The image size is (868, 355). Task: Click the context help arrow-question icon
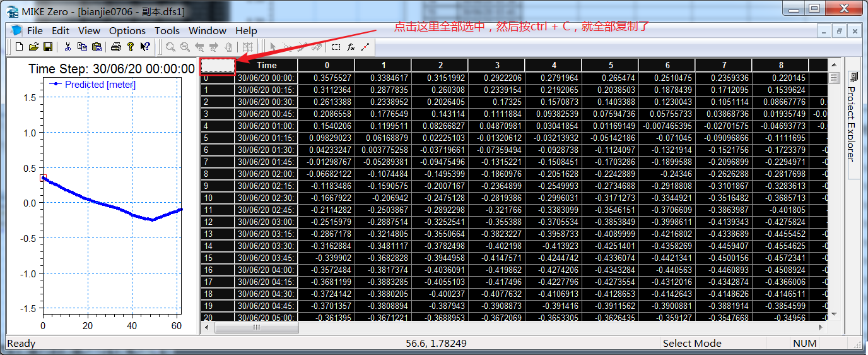tap(145, 46)
